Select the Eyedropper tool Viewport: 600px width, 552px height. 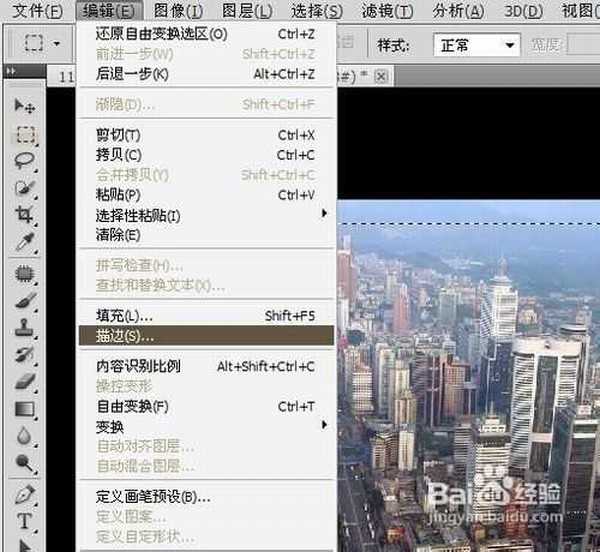tap(25, 241)
